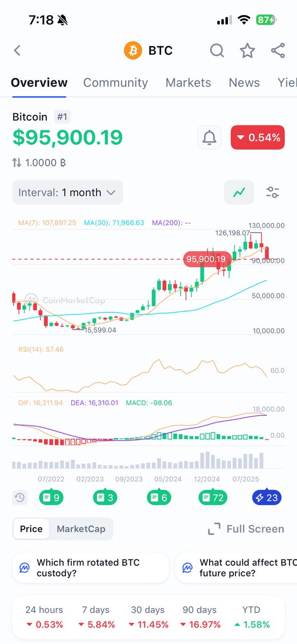Open the news badge showing 6
This screenshot has height=644, width=297.
coord(159,497)
